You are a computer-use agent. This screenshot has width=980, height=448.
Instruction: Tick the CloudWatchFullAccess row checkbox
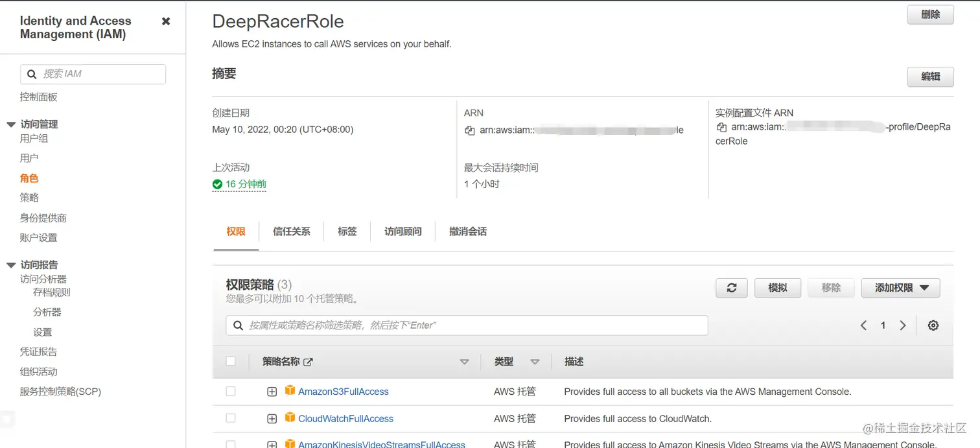click(231, 418)
